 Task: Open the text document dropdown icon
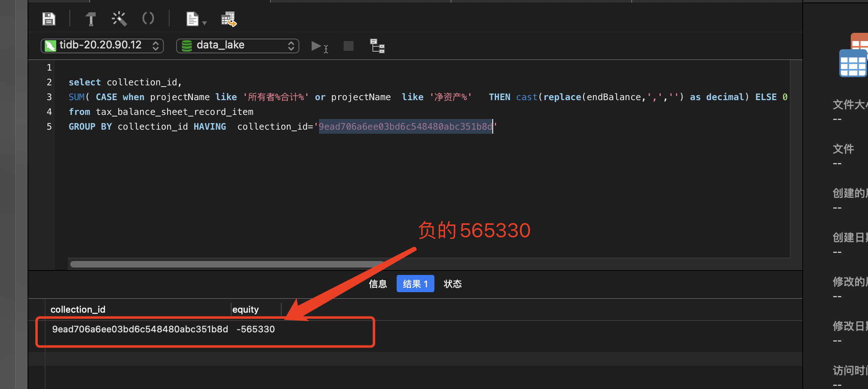(196, 19)
